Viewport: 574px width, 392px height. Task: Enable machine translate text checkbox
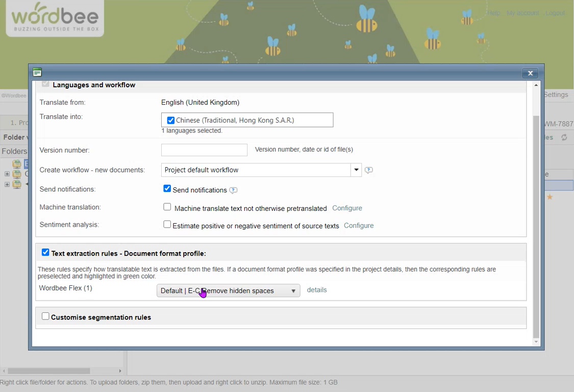167,207
